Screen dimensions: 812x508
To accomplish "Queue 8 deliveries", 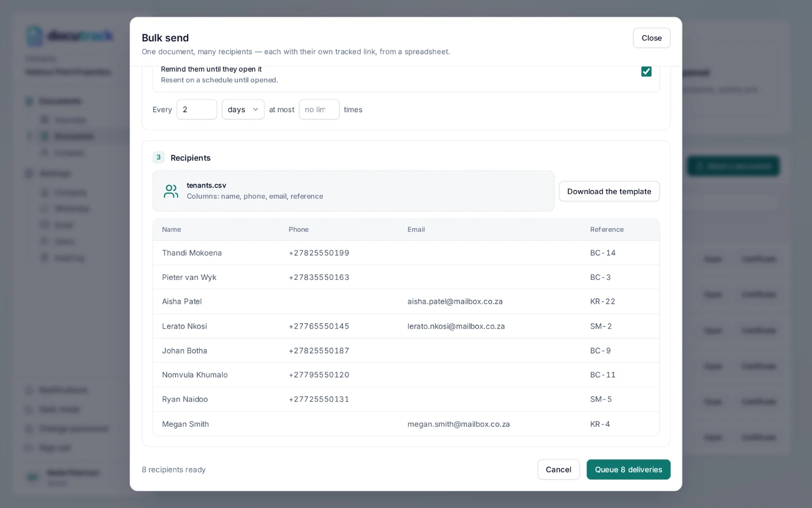I will click(628, 469).
